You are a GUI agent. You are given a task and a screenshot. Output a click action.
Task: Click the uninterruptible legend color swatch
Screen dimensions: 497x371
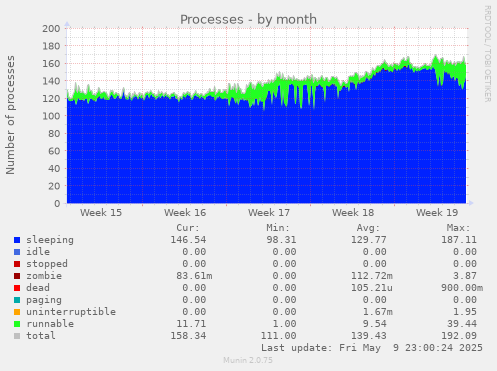(17, 312)
